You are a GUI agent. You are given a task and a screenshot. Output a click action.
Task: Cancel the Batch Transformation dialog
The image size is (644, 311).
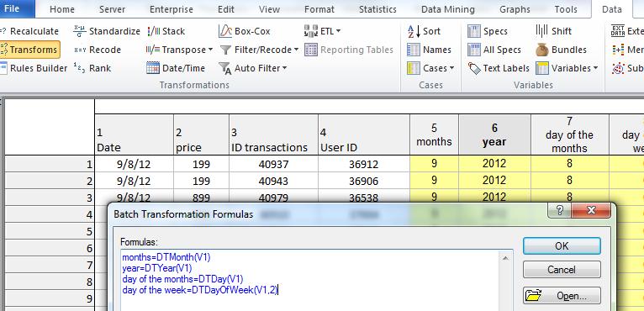click(562, 270)
